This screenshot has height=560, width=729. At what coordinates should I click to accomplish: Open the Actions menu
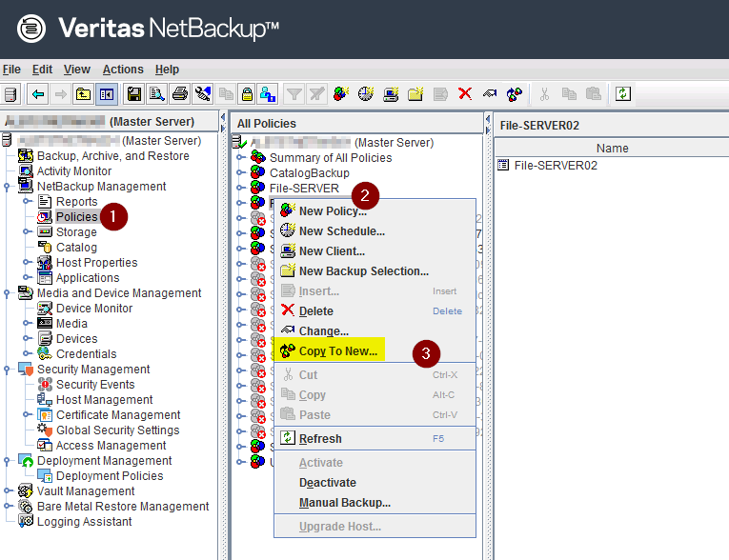[x=123, y=70]
